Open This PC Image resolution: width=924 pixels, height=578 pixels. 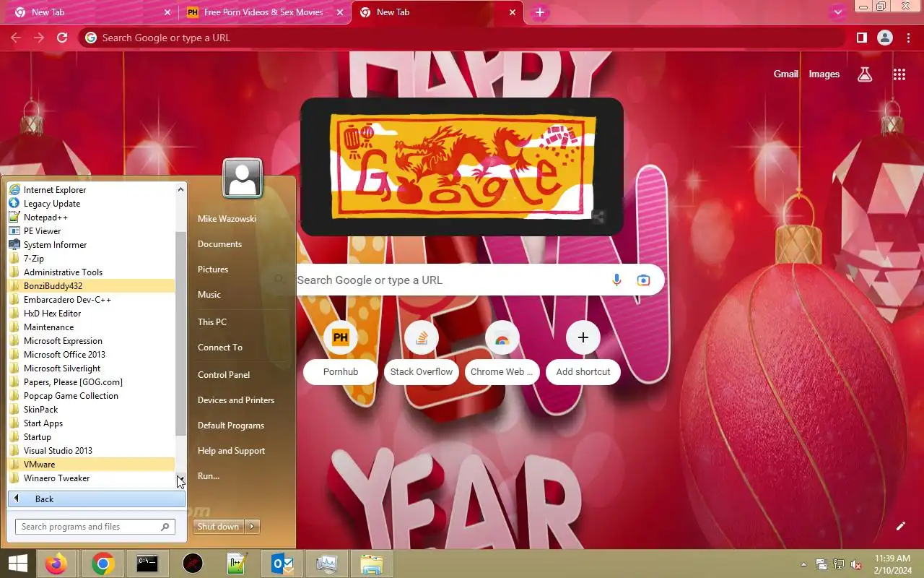click(x=212, y=322)
